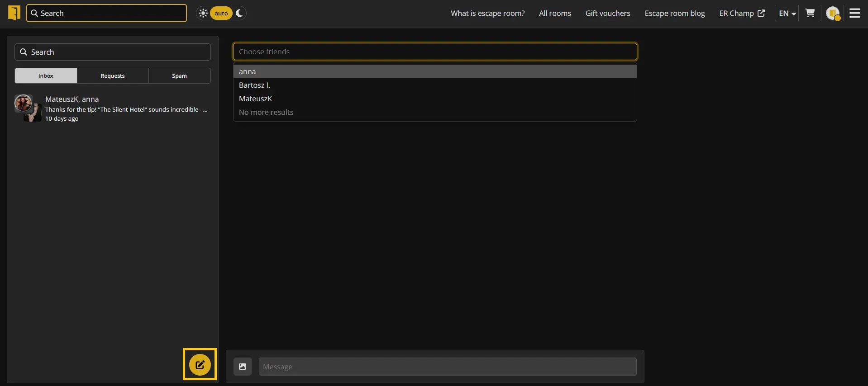Switch to dark theme moon icon
This screenshot has height=386, width=868.
click(239, 13)
